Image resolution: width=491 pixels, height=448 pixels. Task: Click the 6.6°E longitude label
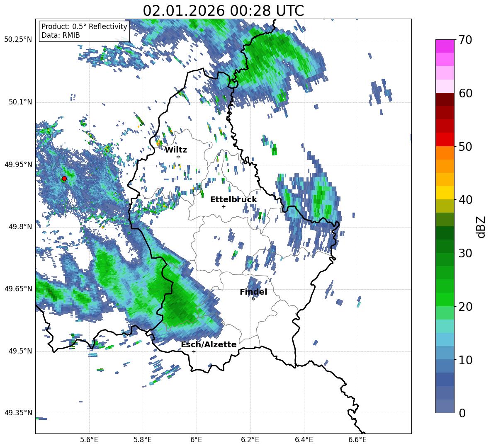point(357,440)
